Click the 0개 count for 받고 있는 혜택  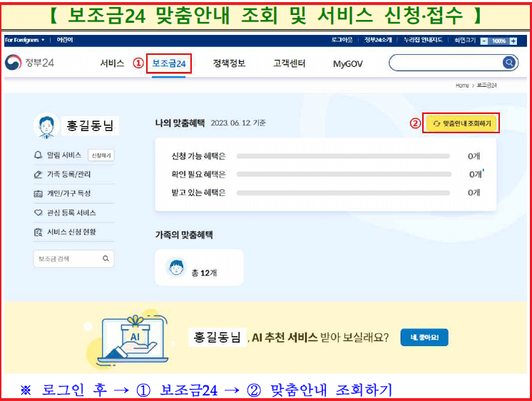click(x=474, y=193)
